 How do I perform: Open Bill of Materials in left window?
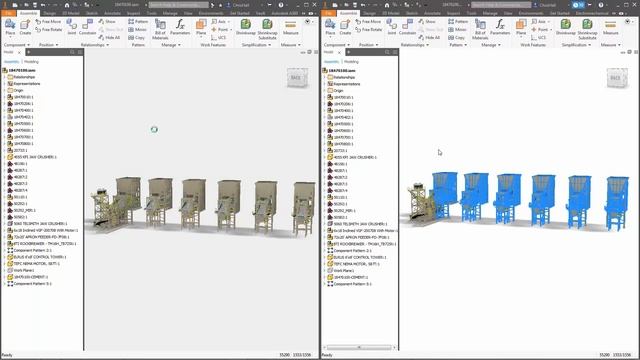point(160,29)
